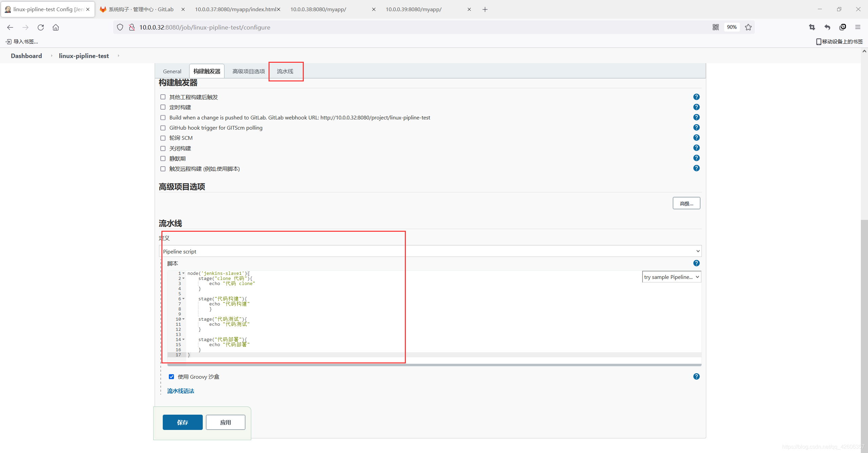Open the 流水线语法 link
Viewport: 868px width, 453px height.
[x=181, y=391]
